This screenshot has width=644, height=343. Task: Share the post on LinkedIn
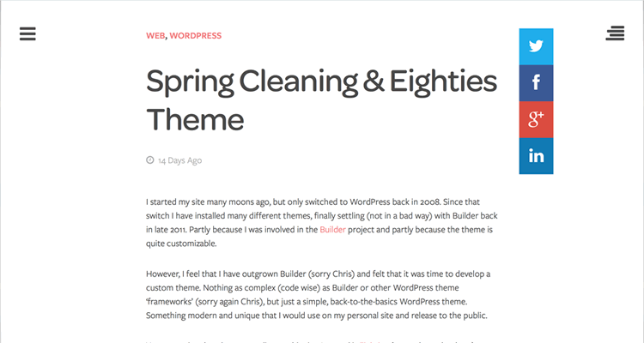point(536,155)
